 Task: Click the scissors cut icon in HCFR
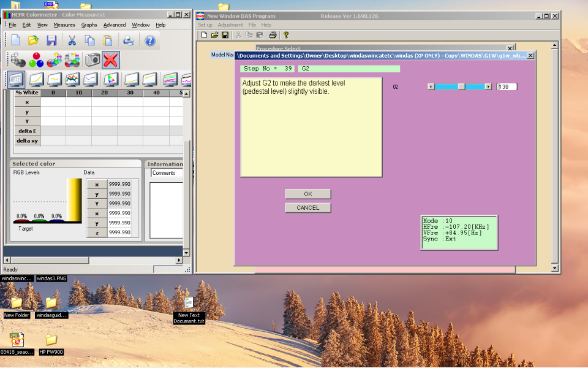click(72, 41)
